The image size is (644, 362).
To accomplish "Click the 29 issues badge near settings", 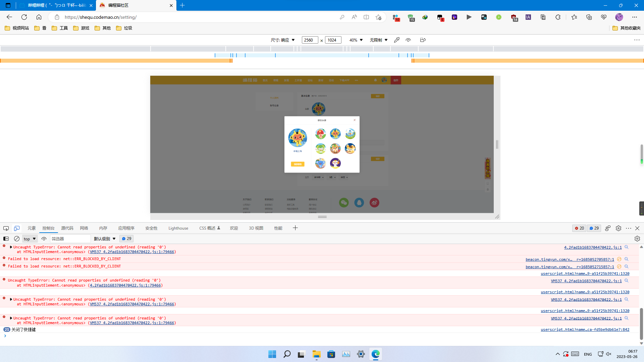I will (594, 228).
